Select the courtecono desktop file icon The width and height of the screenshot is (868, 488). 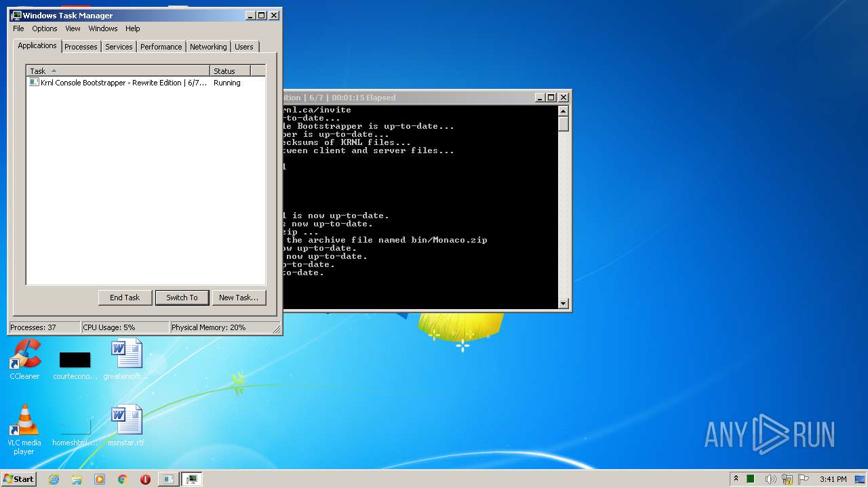(75, 366)
